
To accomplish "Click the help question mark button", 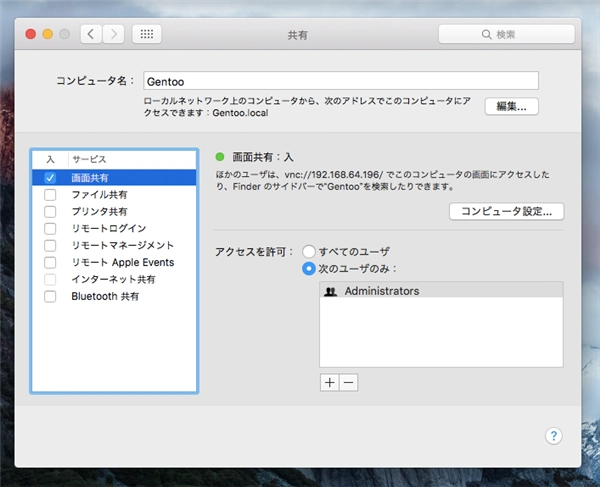I will [554, 436].
